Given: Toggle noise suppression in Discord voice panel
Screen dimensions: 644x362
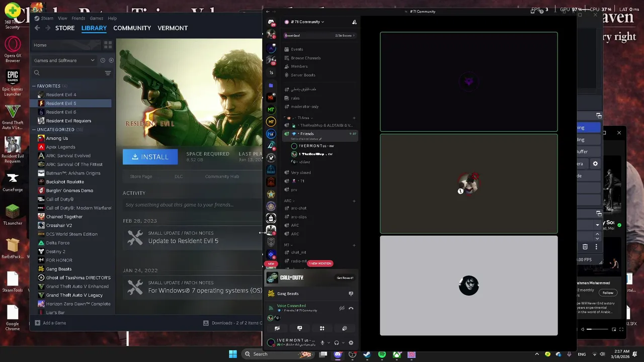Looking at the screenshot, I should coord(342,308).
